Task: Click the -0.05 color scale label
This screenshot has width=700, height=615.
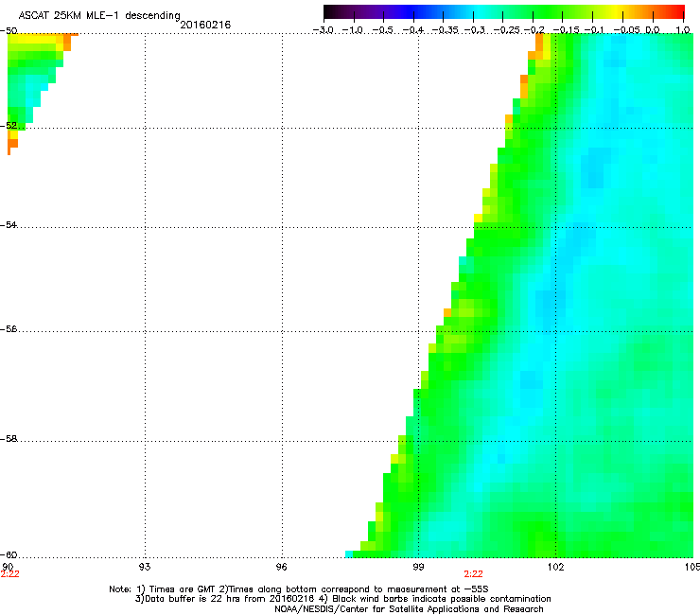Action: tap(627, 30)
